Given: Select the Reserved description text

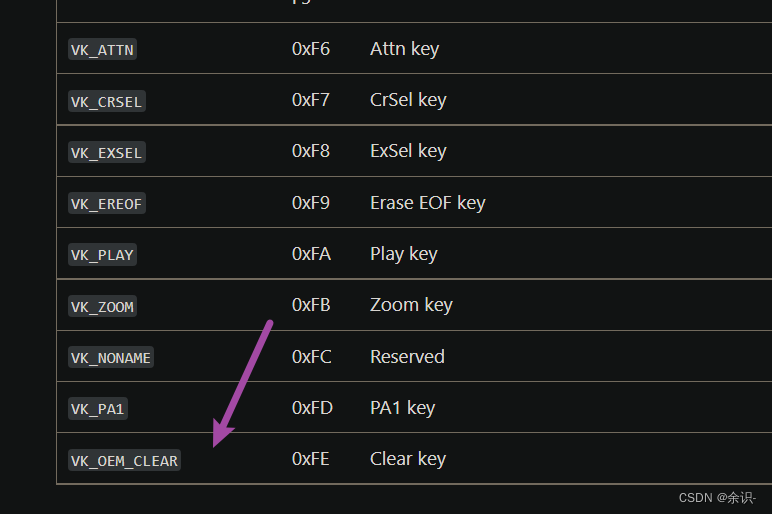Looking at the screenshot, I should tap(407, 356).
